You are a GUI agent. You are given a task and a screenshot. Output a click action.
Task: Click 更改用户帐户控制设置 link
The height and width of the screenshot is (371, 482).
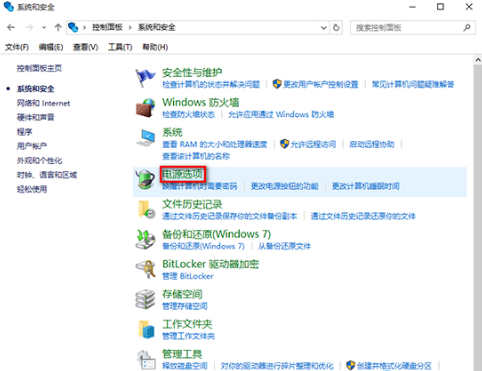click(321, 84)
